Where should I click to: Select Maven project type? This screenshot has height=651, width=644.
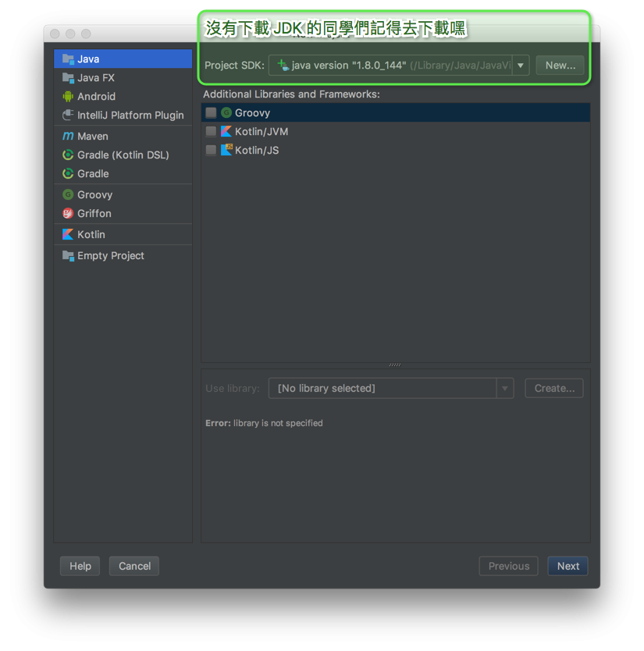click(123, 136)
